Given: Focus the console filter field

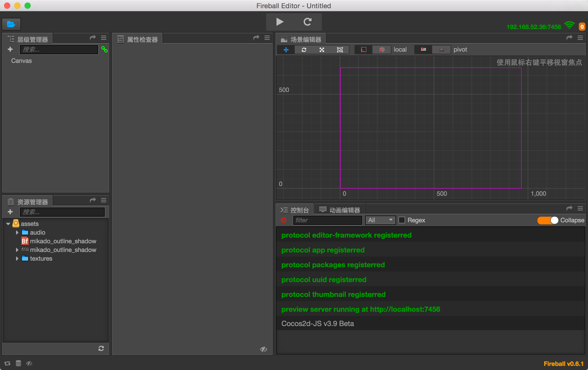Looking at the screenshot, I should click(327, 220).
